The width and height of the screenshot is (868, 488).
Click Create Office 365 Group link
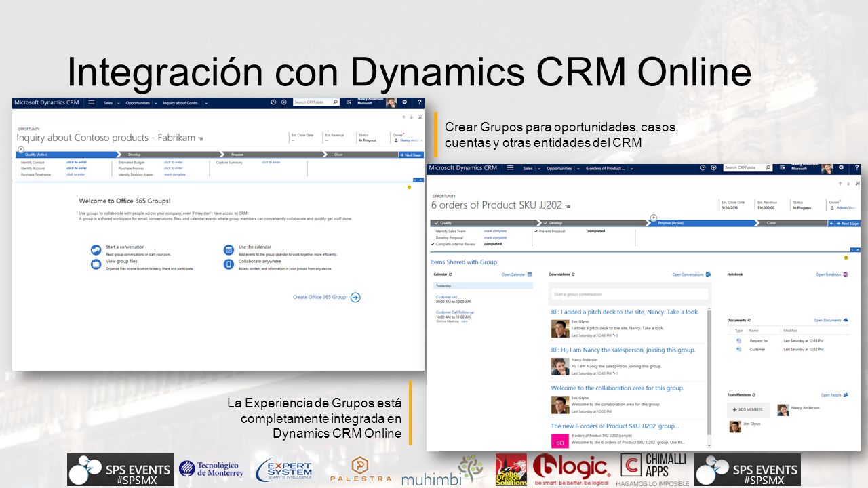319,297
